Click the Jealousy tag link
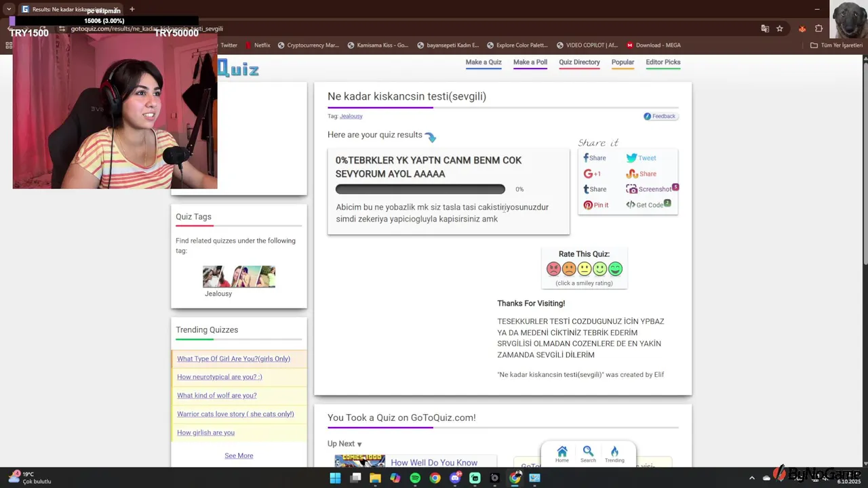This screenshot has width=868, height=488. pyautogui.click(x=351, y=116)
